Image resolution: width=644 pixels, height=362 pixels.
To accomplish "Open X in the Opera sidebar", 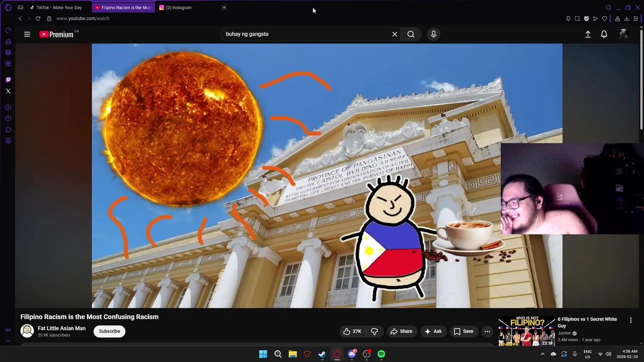I will (8, 91).
